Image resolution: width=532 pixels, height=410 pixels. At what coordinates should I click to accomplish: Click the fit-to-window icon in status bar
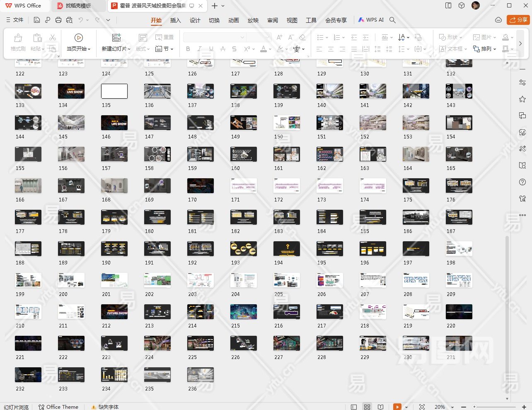pos(422,407)
